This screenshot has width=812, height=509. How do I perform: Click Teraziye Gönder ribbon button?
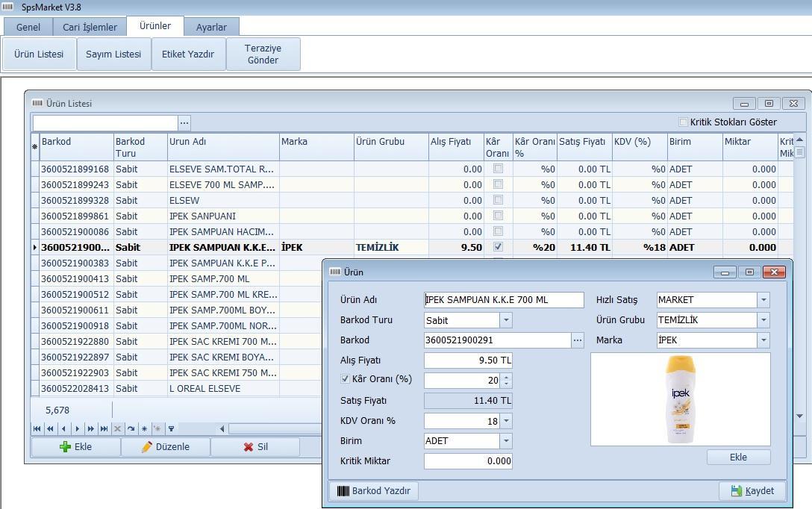pos(263,54)
